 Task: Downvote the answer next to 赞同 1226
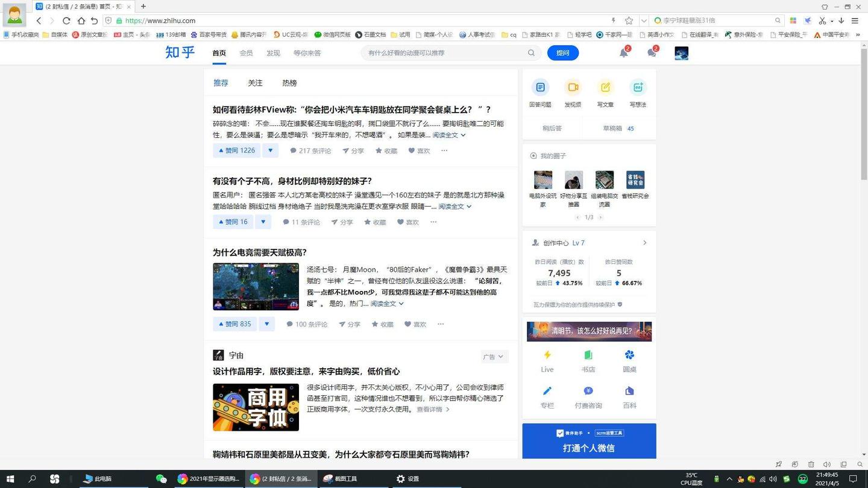[x=271, y=151]
